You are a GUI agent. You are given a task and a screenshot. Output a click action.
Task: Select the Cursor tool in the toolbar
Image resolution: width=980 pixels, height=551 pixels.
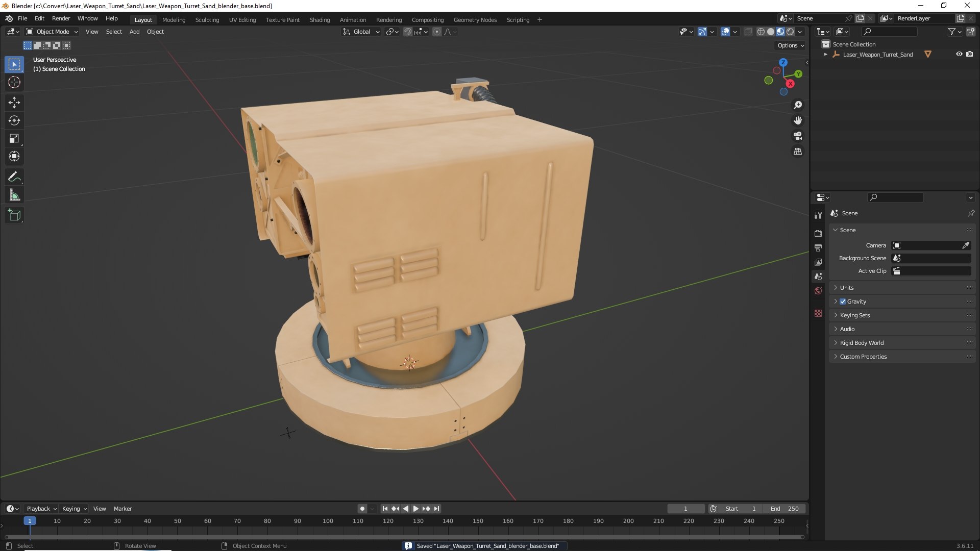tap(14, 82)
